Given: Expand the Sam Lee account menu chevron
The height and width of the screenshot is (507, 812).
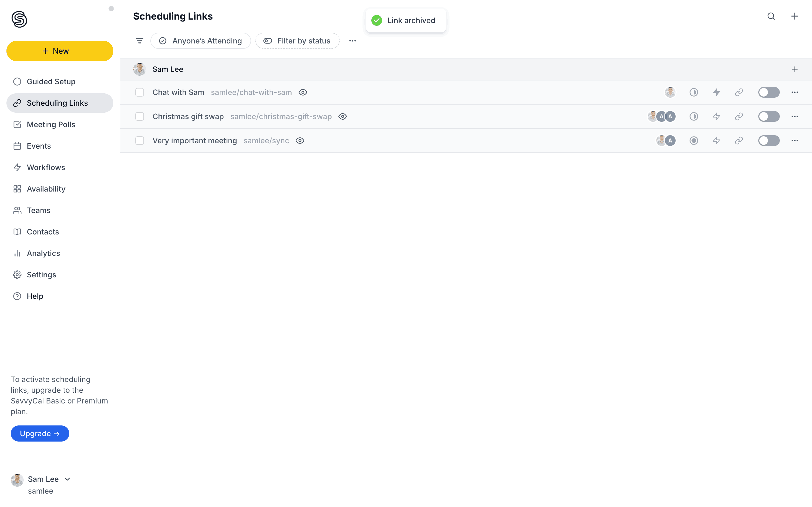Looking at the screenshot, I should coord(67,479).
